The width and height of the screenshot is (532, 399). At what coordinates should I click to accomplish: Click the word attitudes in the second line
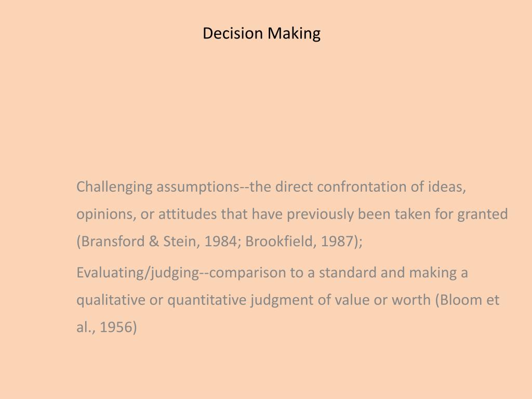point(187,214)
